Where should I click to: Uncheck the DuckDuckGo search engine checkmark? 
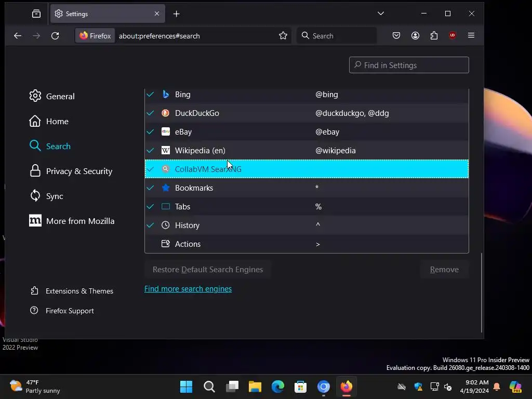coord(150,113)
